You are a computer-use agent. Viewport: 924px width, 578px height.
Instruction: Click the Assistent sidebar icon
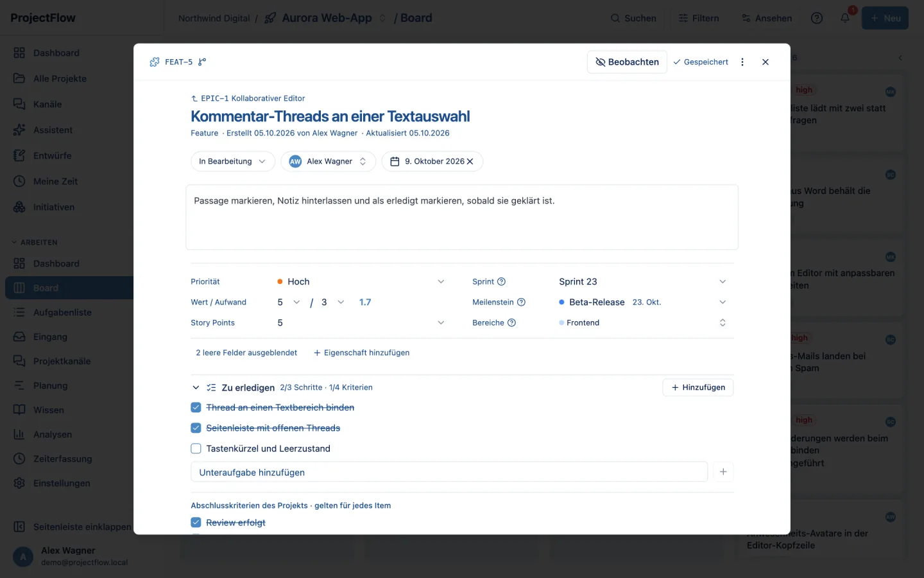pos(19,130)
